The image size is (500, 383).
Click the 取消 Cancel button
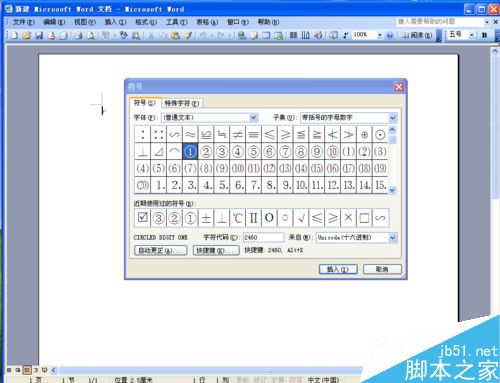click(x=382, y=269)
